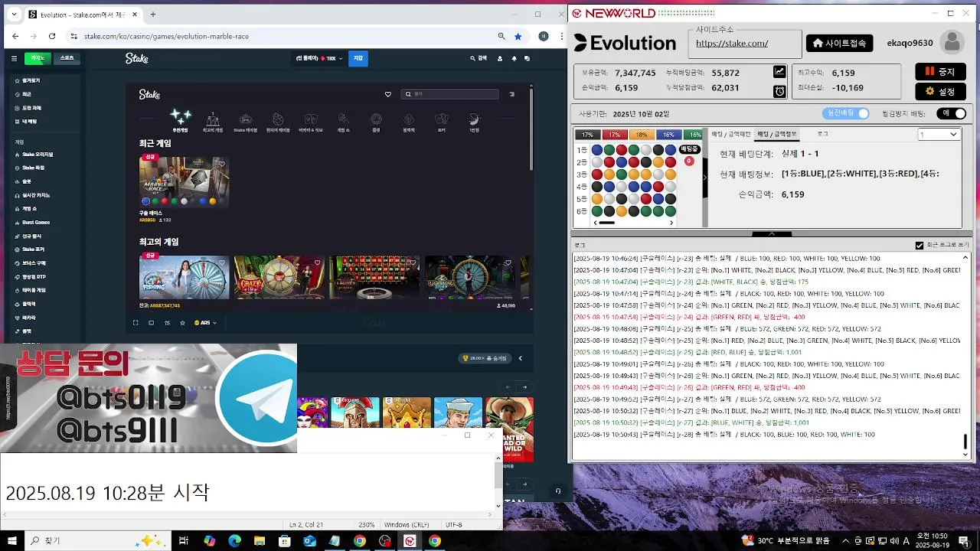This screenshot has height=551, width=980.
Task: Open Stake notifications bell
Action: pos(514,58)
